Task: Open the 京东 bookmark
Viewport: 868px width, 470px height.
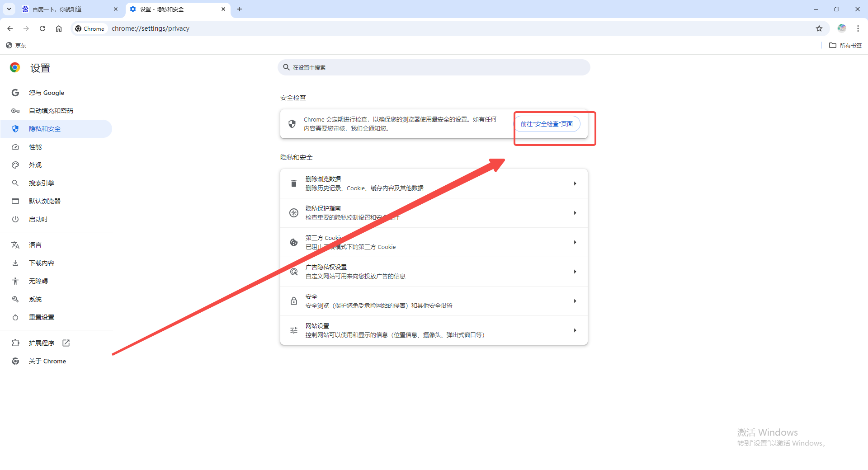Action: click(16, 45)
